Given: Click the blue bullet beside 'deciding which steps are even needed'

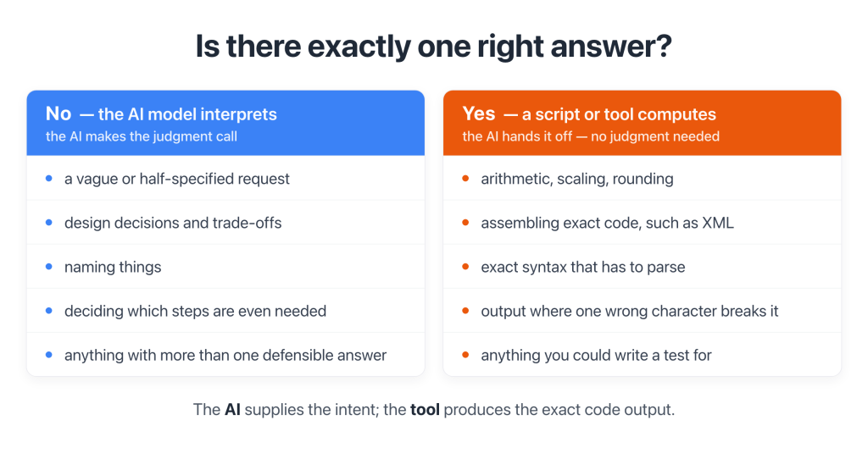Looking at the screenshot, I should [48, 311].
